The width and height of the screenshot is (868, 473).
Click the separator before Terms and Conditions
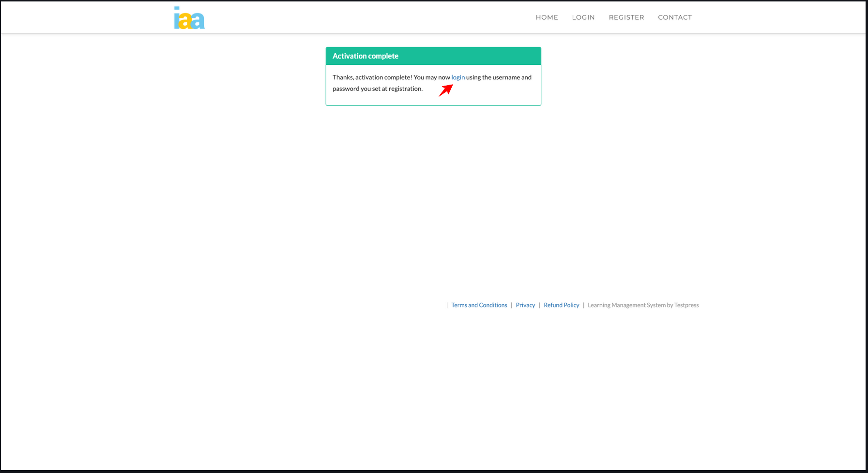[x=447, y=305]
